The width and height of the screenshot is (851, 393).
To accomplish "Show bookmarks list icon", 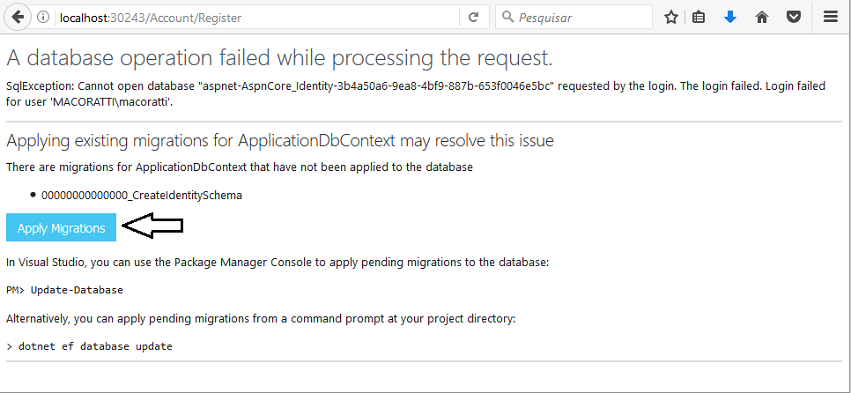I will point(700,17).
